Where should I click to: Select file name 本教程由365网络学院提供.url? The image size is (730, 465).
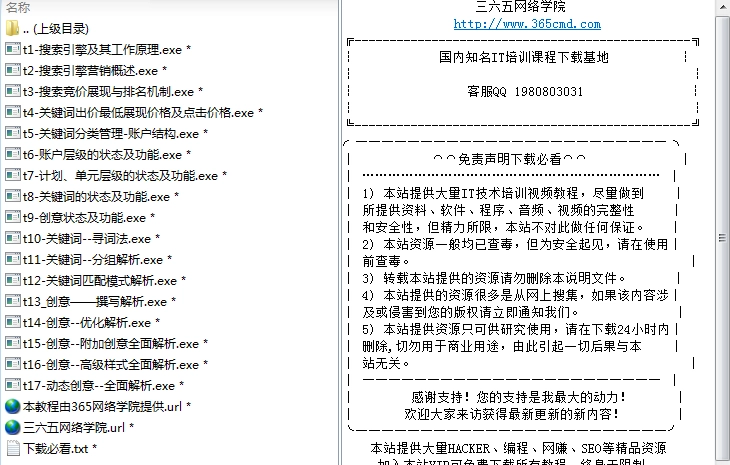[x=102, y=407]
